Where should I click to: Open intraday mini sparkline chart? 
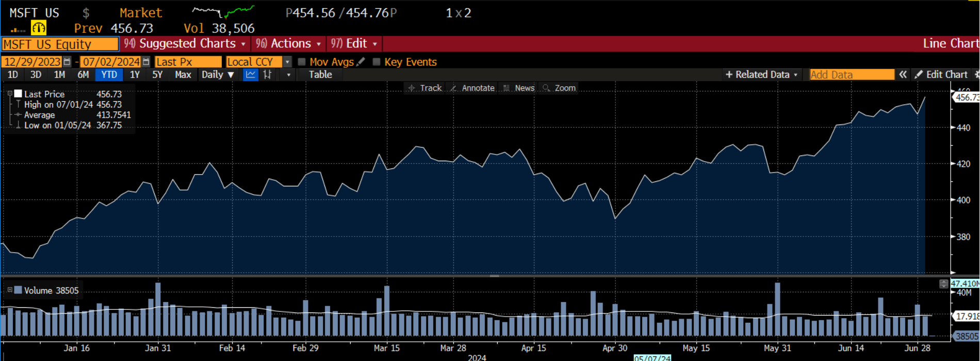click(x=223, y=11)
